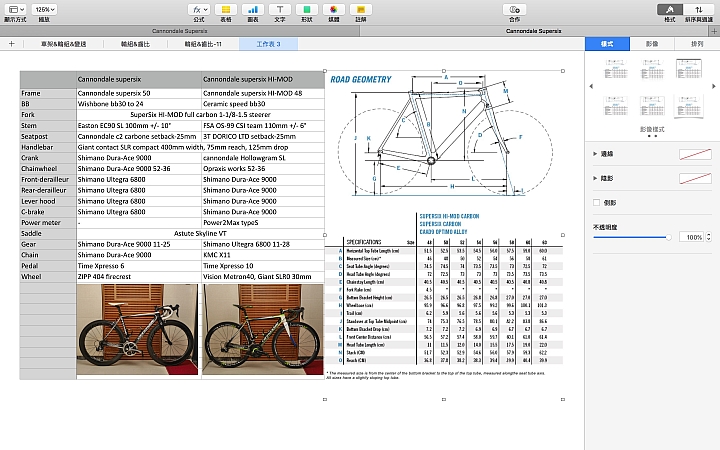Show next image styles with right arrow
Screen dimensions: 720x450
(x=714, y=86)
